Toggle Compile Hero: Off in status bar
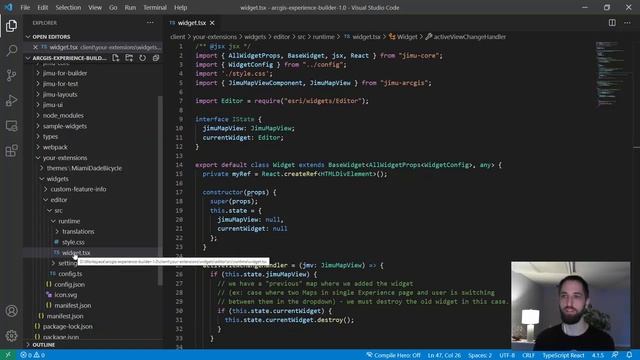640x360 pixels. (393, 355)
